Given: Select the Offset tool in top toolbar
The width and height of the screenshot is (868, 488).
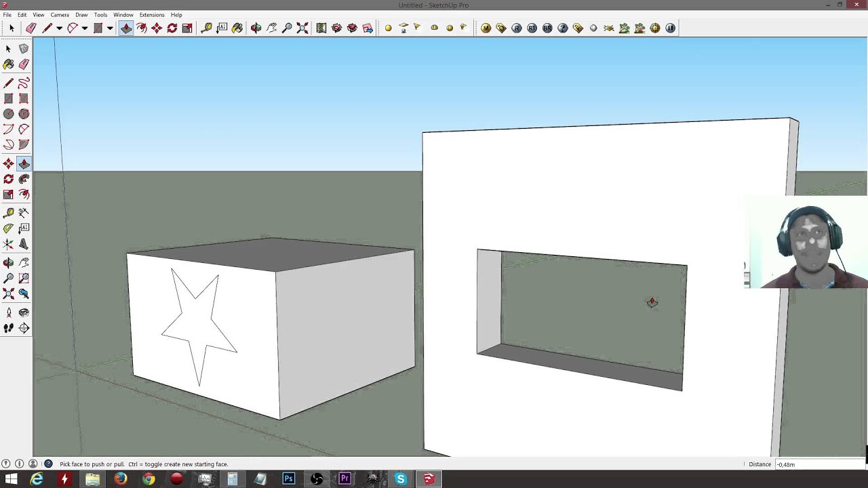Looking at the screenshot, I should [x=142, y=28].
